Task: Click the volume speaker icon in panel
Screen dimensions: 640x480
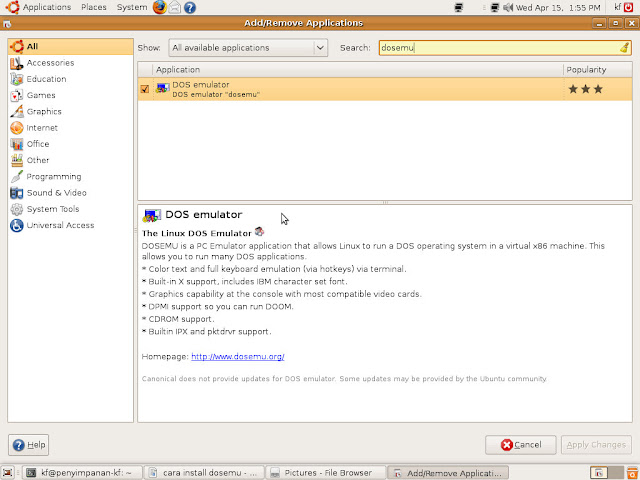Action: click(508, 7)
